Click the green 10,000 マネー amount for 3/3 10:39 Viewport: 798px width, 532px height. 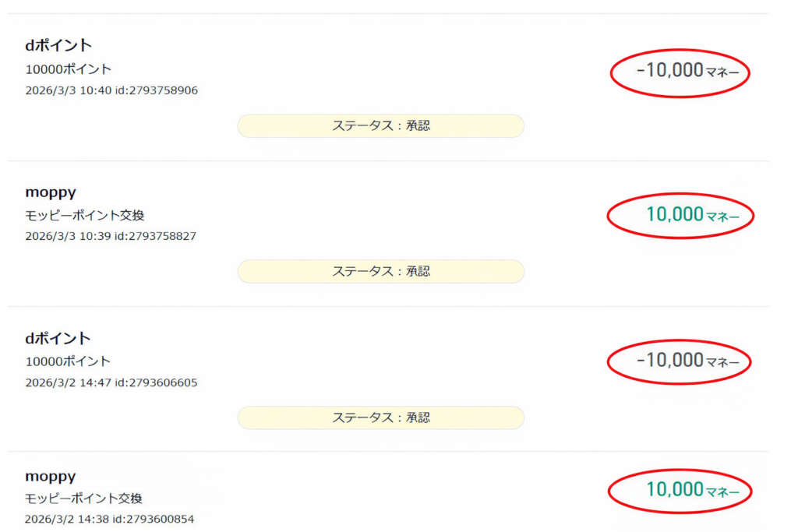pos(680,215)
